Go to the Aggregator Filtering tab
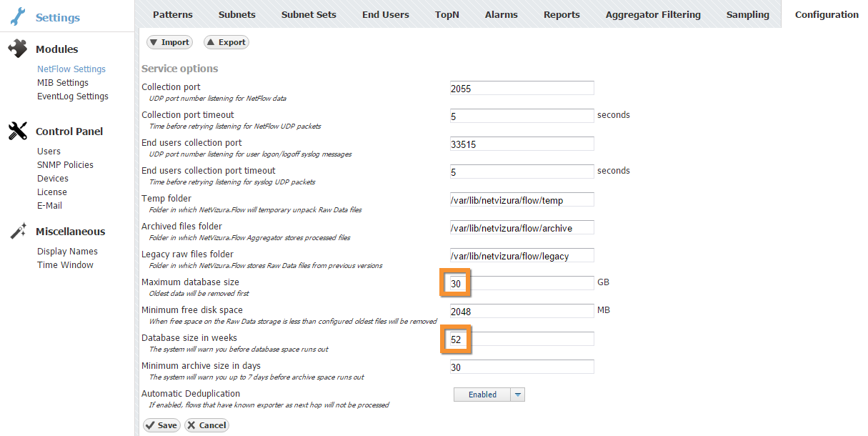 pos(653,14)
